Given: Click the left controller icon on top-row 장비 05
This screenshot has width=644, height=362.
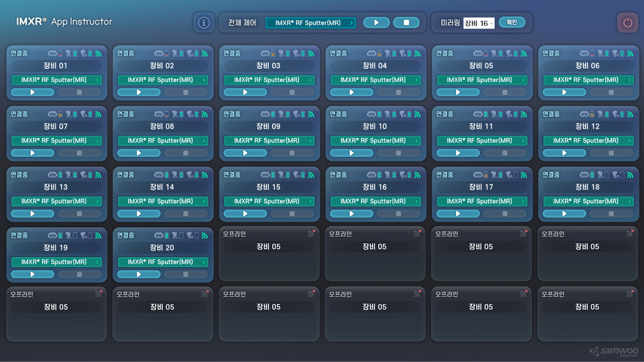Looking at the screenshot, I should click(x=494, y=53).
